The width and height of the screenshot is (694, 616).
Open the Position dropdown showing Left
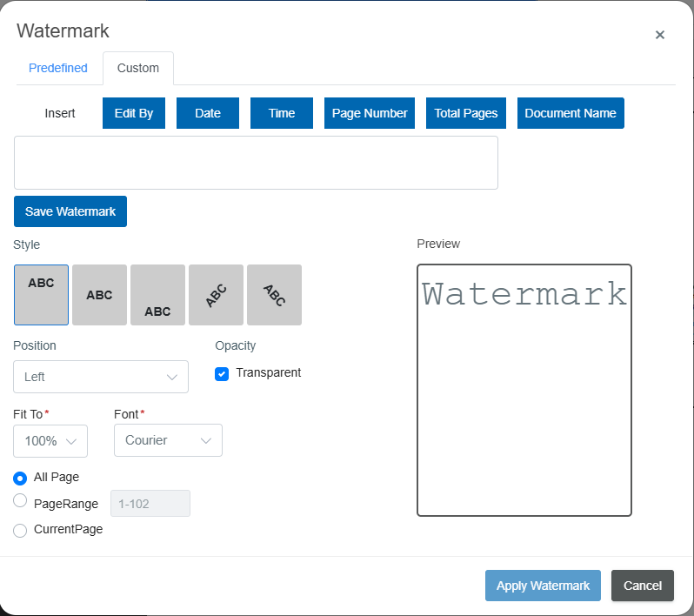coord(101,377)
